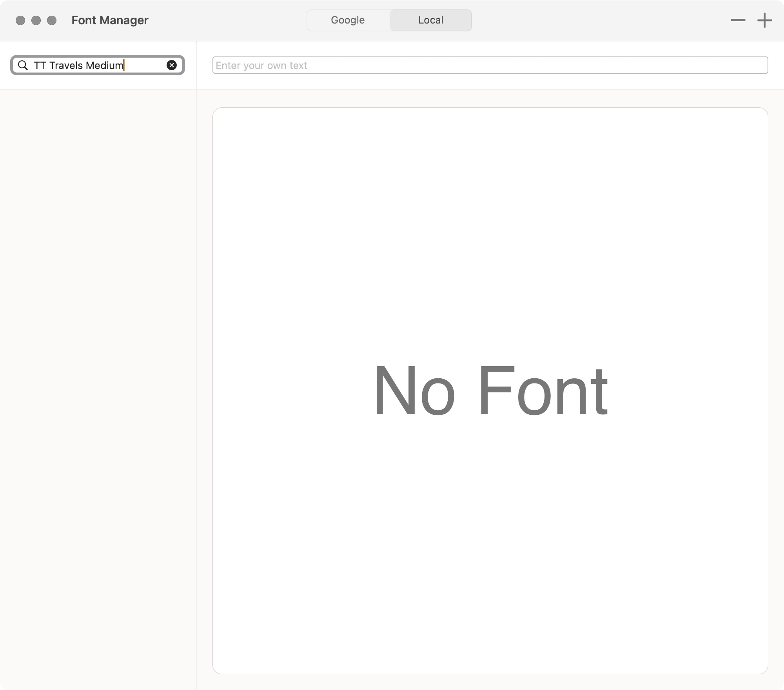This screenshot has height=690, width=784.
Task: Select the Local fonts tab
Action: pos(430,20)
